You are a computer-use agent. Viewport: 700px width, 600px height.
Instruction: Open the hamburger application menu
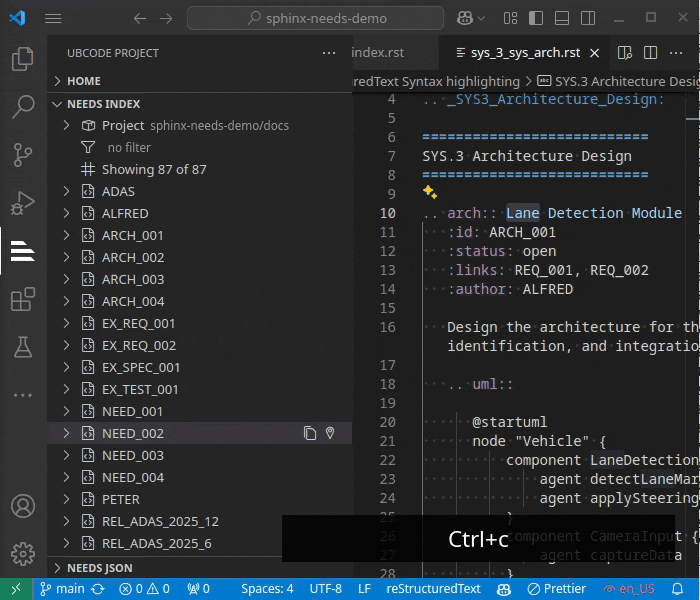53,18
